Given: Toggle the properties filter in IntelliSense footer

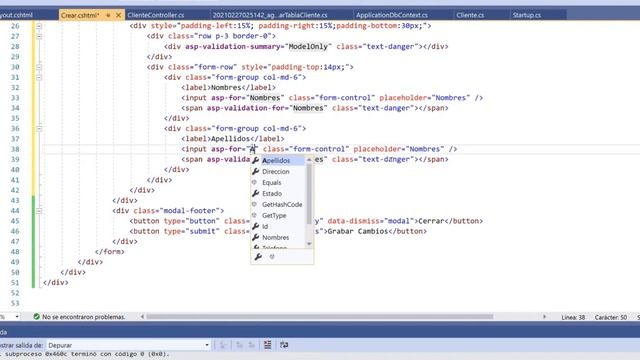Looking at the screenshot, I should (258, 257).
